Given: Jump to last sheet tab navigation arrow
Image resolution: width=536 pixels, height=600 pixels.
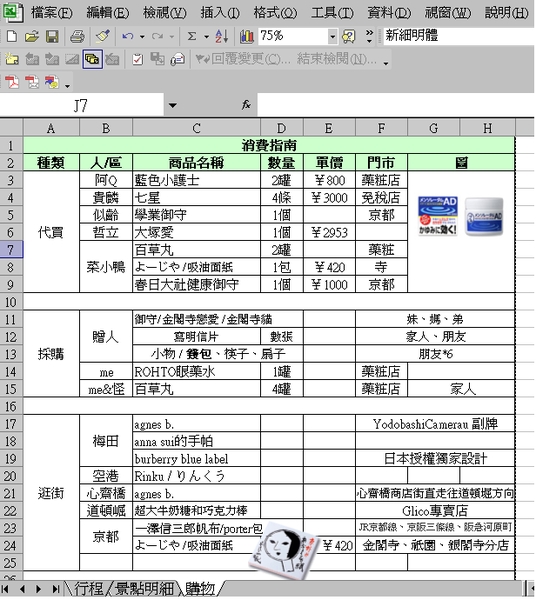Looking at the screenshot, I should pyautogui.click(x=56, y=589).
